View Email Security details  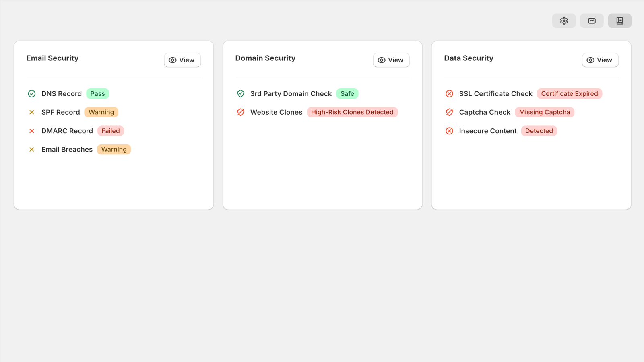pyautogui.click(x=182, y=60)
